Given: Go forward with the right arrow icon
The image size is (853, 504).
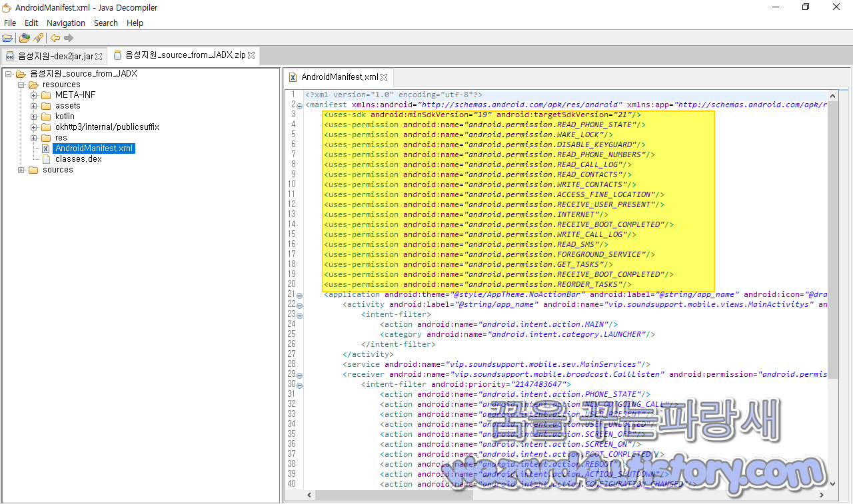Looking at the screenshot, I should point(69,38).
